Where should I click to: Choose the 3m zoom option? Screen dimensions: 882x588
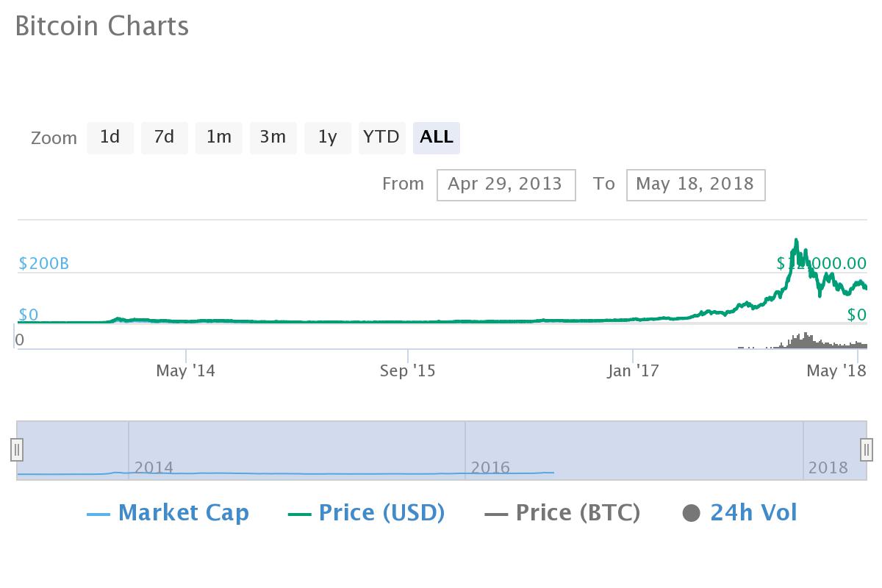(x=273, y=137)
